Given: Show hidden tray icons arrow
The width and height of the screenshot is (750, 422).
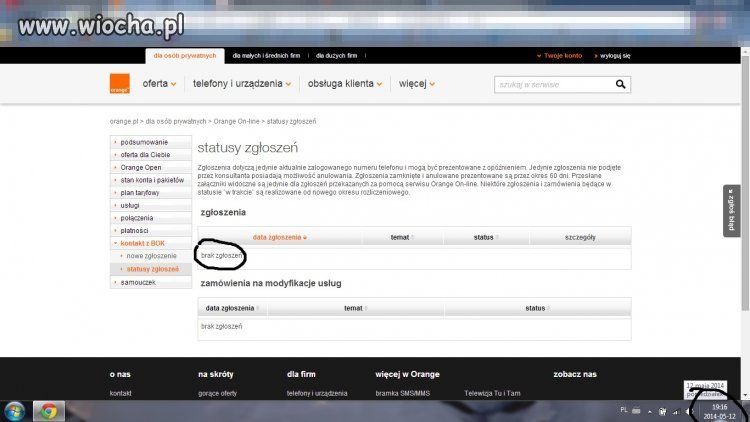Looking at the screenshot, I should [x=650, y=411].
